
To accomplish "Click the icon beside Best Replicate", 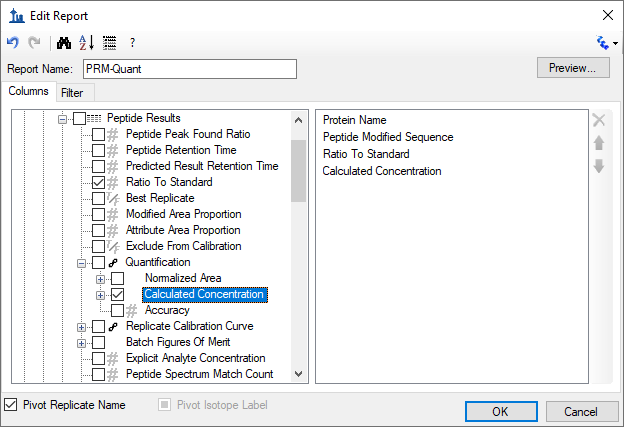I will pos(113,199).
